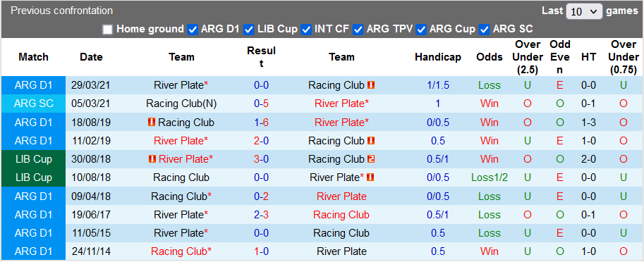Open the 1-6 result on 18/08/19
Viewport: 644px width, 262px height.
point(261,122)
